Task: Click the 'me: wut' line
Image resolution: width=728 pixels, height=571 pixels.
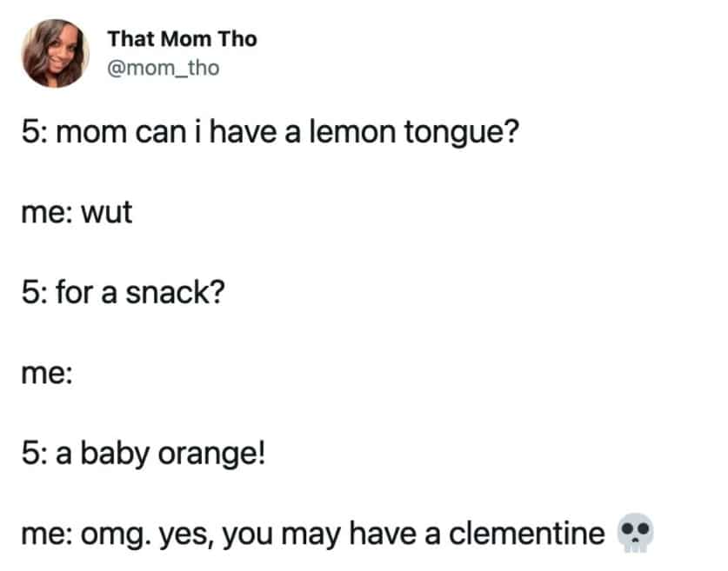Action: (x=77, y=212)
